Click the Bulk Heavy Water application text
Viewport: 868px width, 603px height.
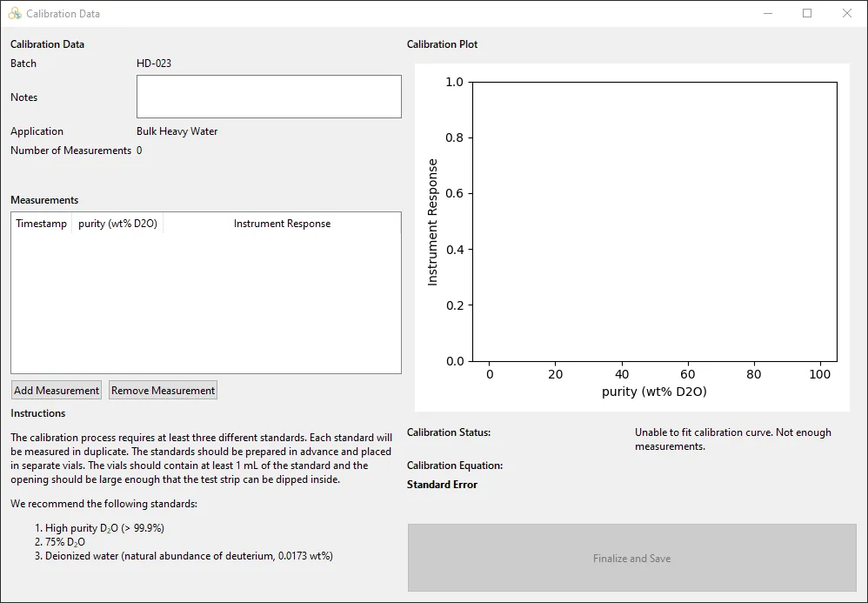coord(177,131)
